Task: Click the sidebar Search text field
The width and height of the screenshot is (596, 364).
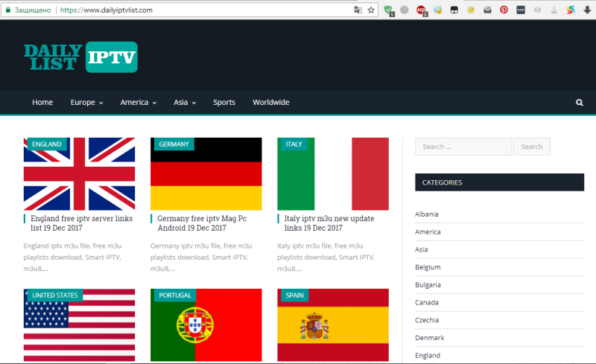Action: coord(463,147)
